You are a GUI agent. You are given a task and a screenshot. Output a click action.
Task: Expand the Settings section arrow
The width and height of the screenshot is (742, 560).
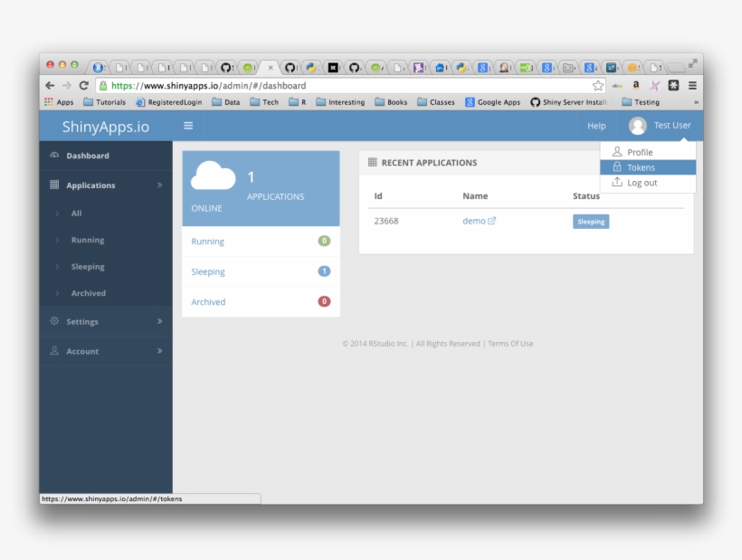[161, 321]
